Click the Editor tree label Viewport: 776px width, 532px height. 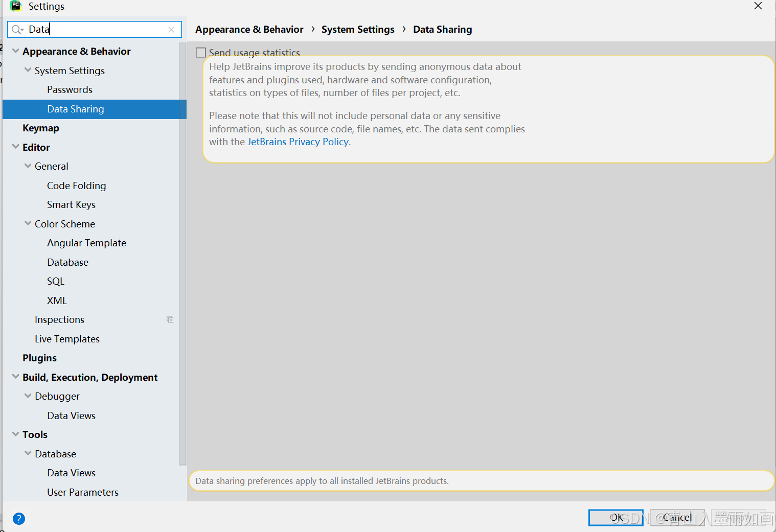36,147
